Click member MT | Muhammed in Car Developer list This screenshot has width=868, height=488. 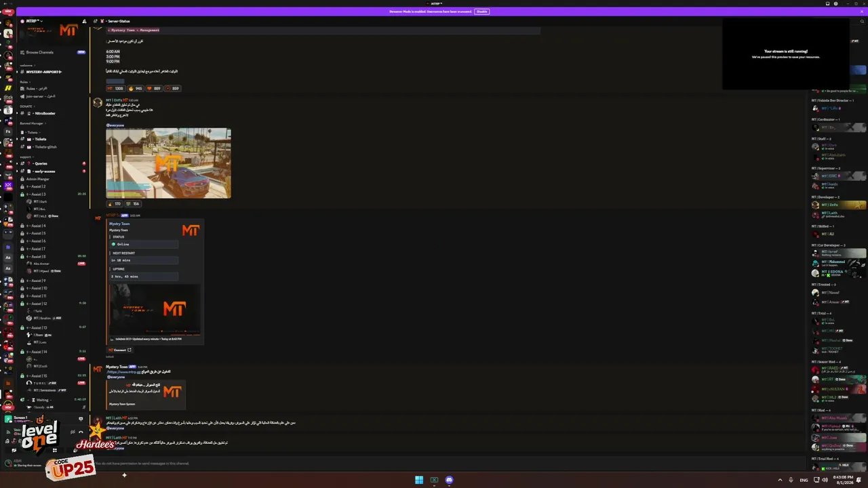point(839,263)
